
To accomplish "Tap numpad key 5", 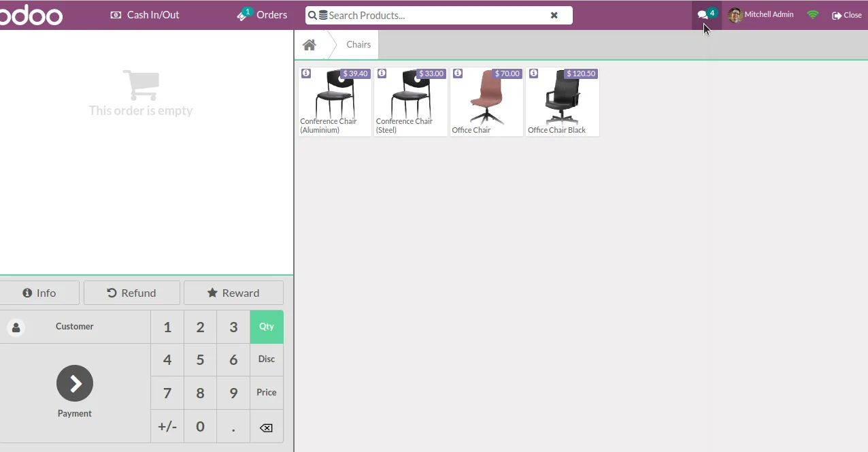I will pyautogui.click(x=200, y=359).
